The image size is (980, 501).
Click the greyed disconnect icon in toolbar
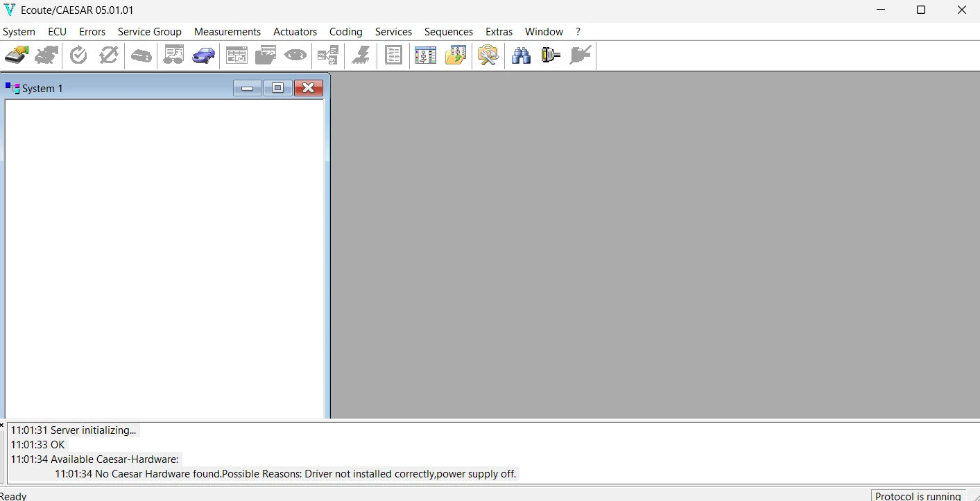click(46, 55)
